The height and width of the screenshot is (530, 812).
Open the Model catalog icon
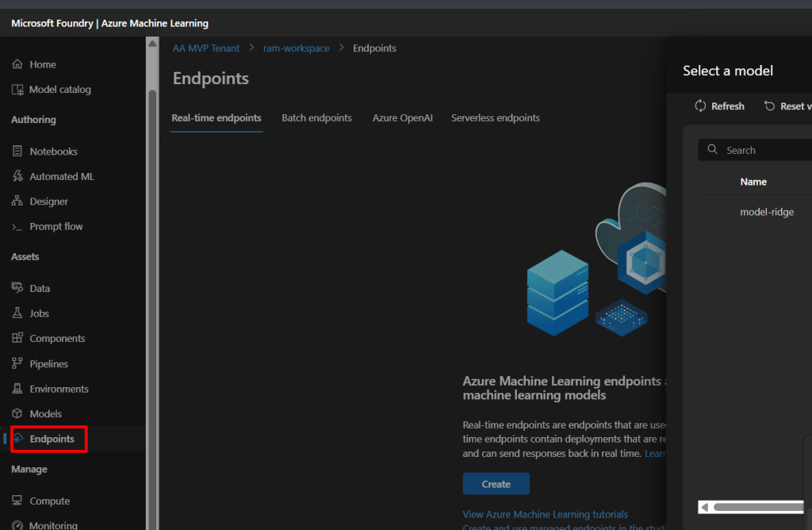point(17,90)
